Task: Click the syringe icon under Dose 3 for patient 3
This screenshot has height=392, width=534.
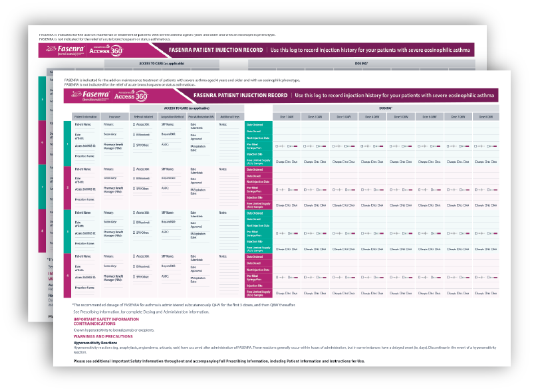Action: 338,233
